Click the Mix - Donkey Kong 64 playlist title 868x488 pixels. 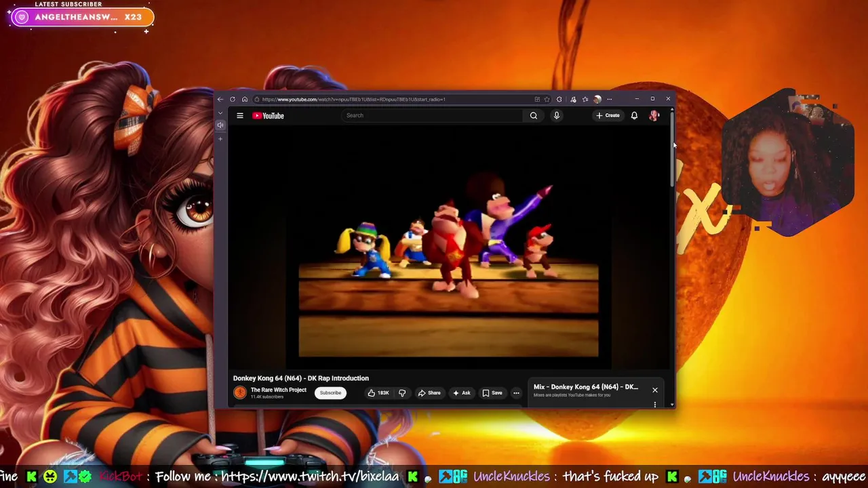pos(586,387)
